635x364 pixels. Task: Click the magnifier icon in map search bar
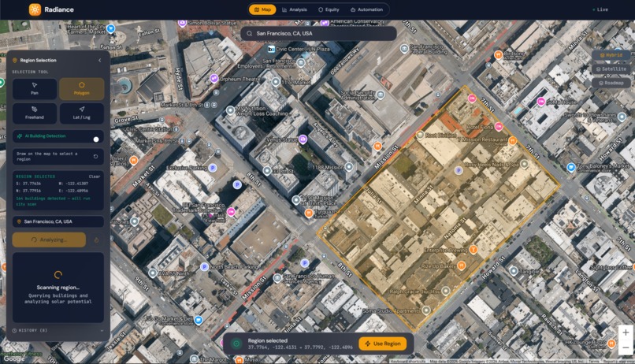click(250, 34)
